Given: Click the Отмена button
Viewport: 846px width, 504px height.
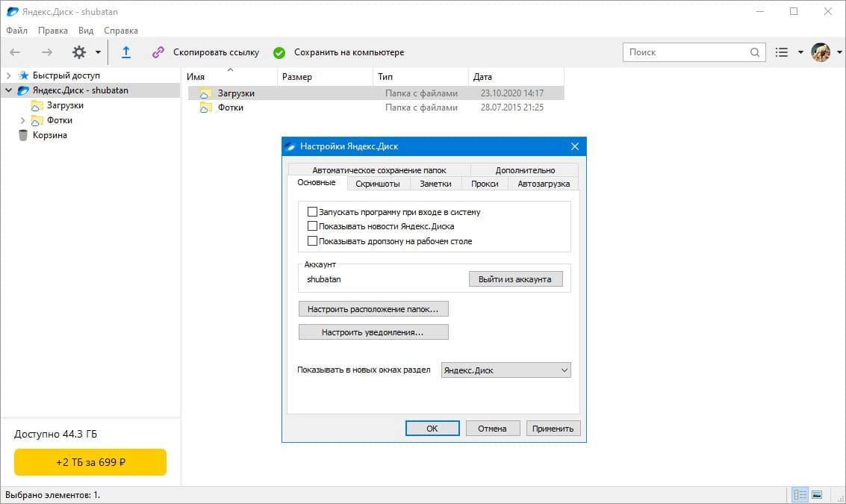Looking at the screenshot, I should click(493, 429).
